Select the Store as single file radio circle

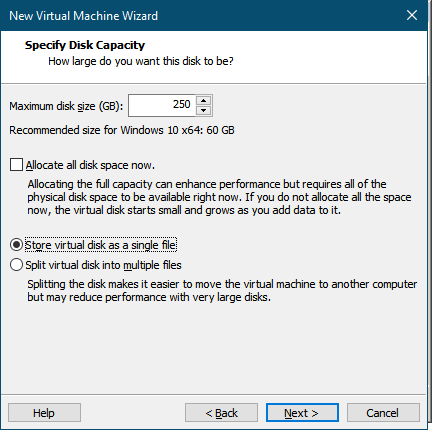tap(16, 245)
